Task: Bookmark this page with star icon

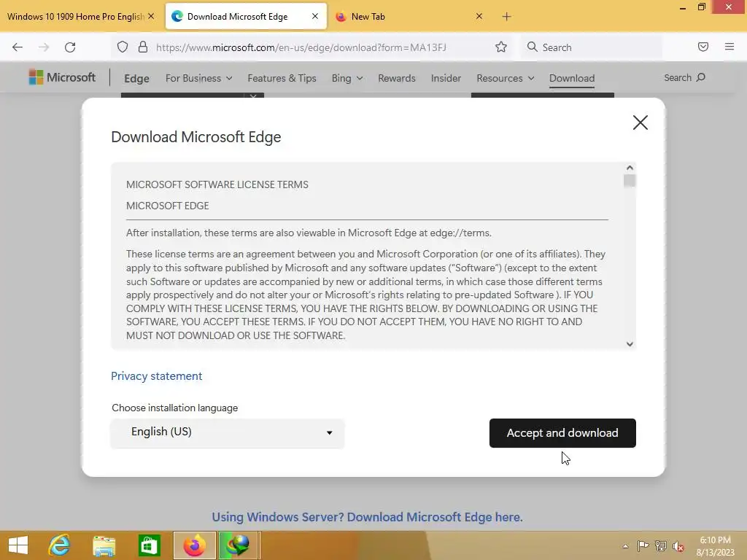Action: (x=500, y=47)
